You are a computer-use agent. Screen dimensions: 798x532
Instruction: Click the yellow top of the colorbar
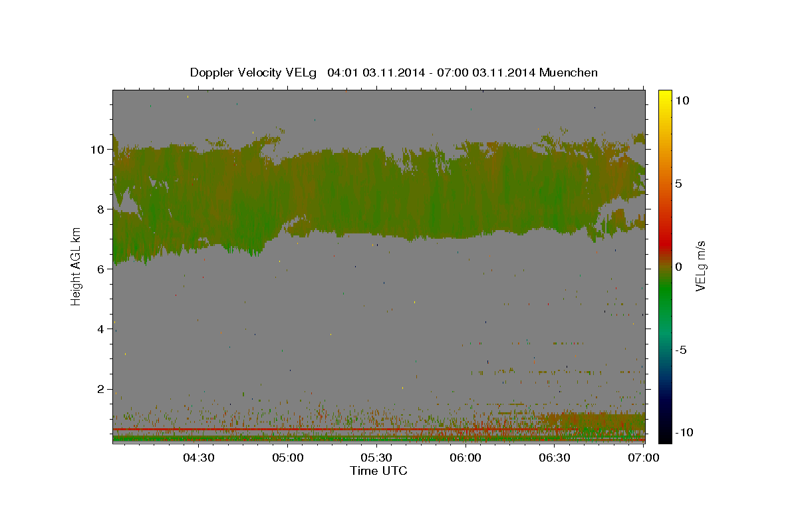(665, 96)
